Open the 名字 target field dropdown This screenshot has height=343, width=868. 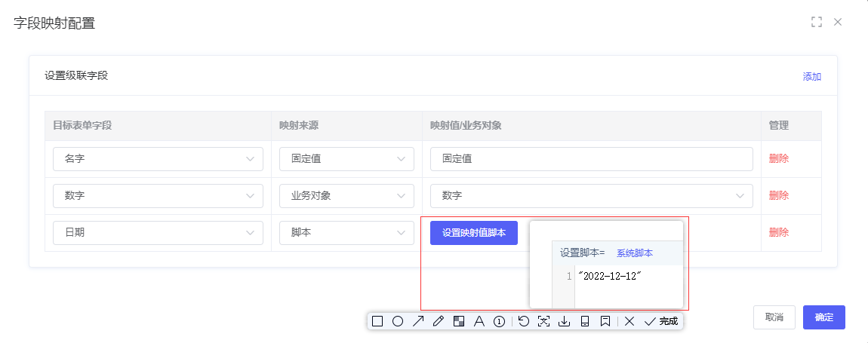pyautogui.click(x=158, y=159)
